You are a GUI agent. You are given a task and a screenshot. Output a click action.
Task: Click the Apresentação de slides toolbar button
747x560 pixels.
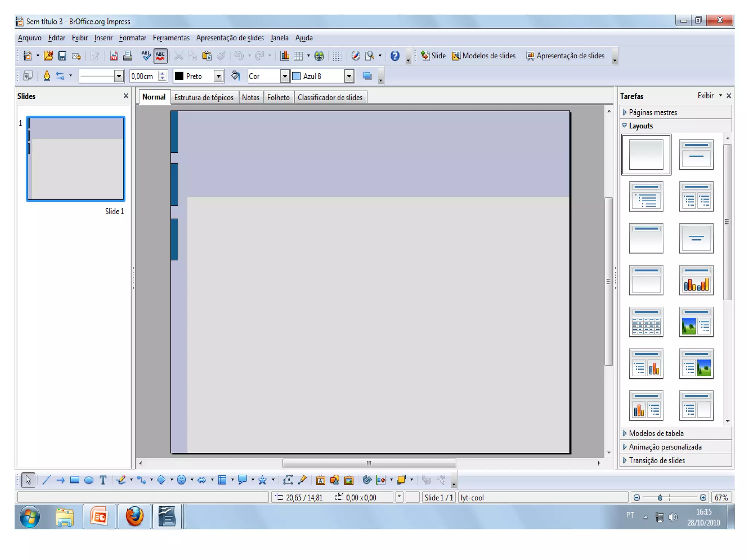tap(565, 56)
